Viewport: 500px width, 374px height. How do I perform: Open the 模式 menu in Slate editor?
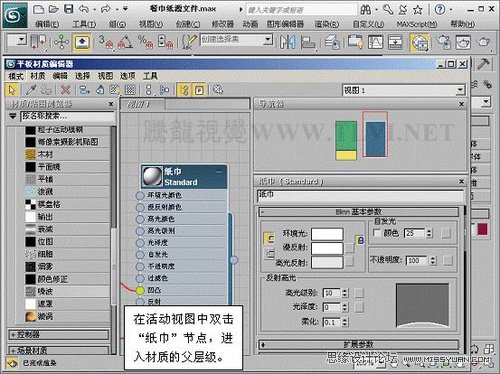click(x=16, y=76)
